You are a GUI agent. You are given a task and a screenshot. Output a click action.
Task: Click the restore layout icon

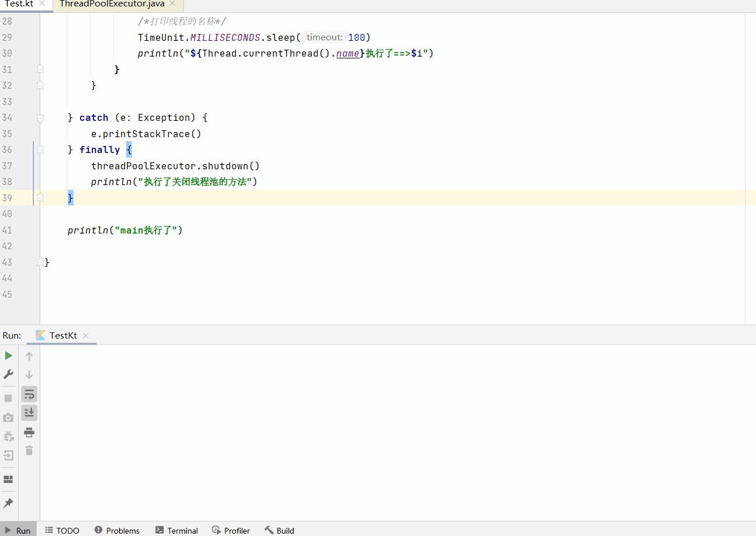8,479
